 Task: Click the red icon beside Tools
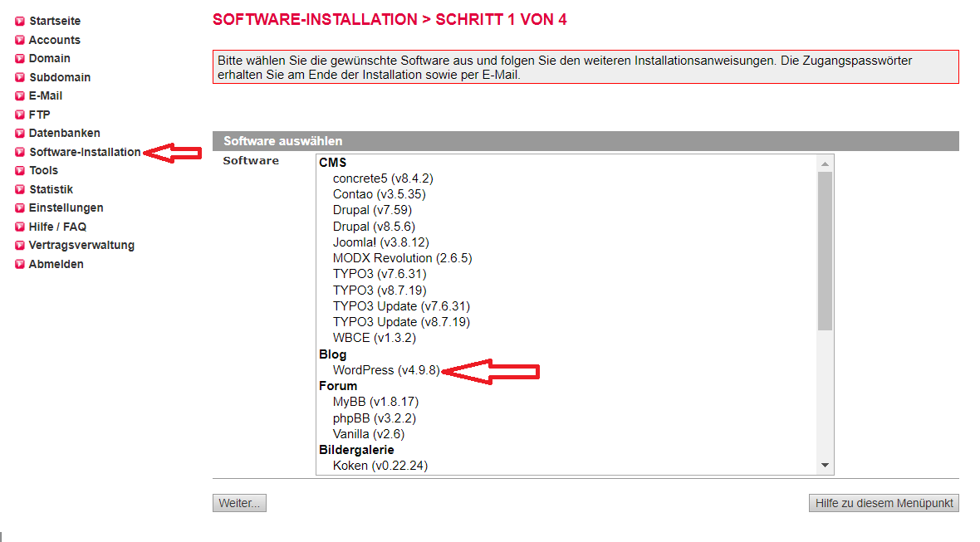(20, 170)
